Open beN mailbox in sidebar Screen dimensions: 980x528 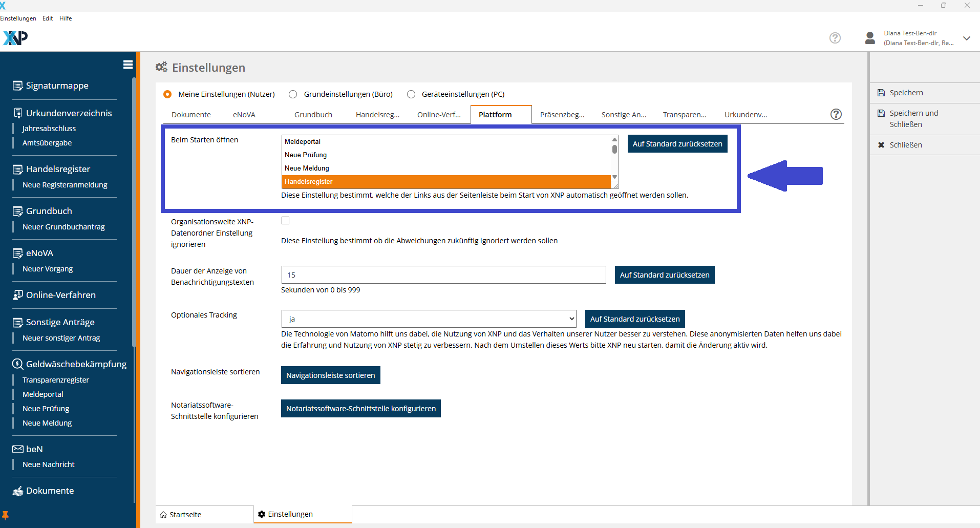[34, 449]
